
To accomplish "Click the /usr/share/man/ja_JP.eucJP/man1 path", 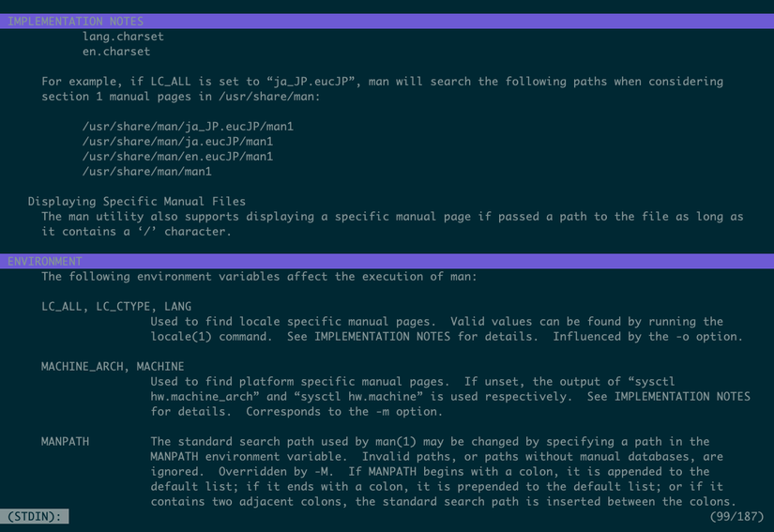I will (188, 126).
